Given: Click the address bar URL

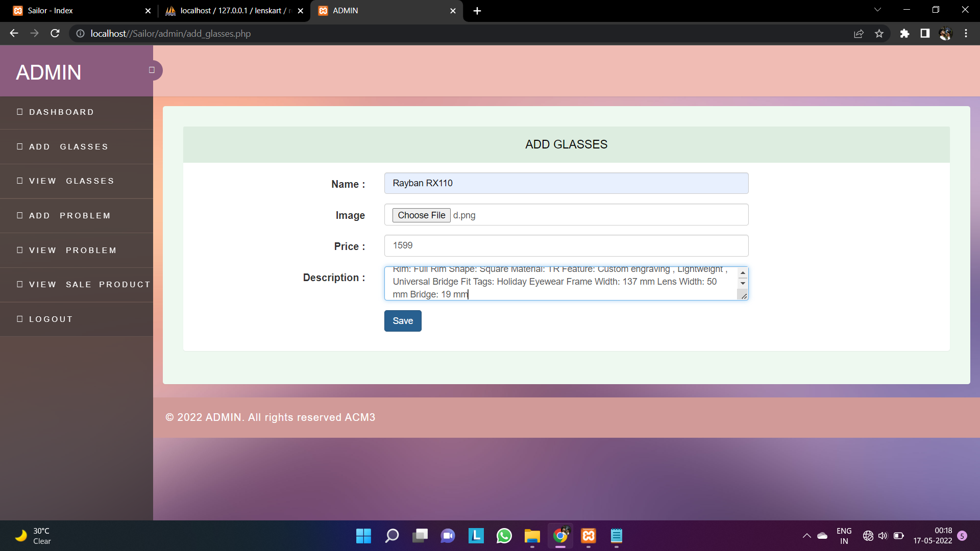Looking at the screenshot, I should 170,34.
